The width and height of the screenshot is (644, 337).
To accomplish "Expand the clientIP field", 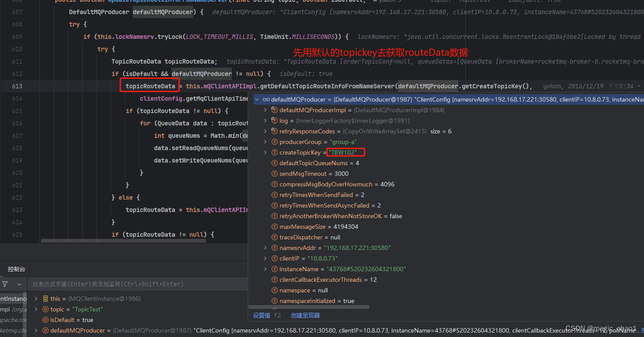I will [265, 258].
